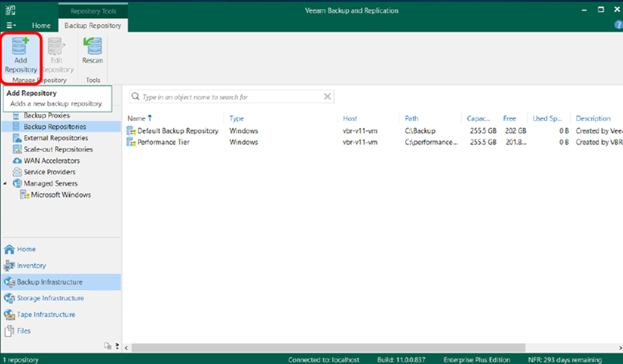
Task: Open Scale-out Repositories tree node
Action: coord(58,149)
